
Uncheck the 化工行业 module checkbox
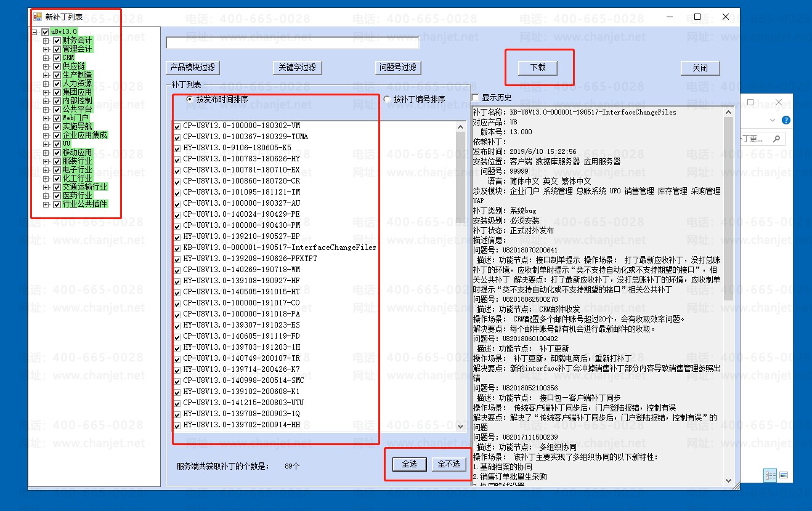coord(57,179)
